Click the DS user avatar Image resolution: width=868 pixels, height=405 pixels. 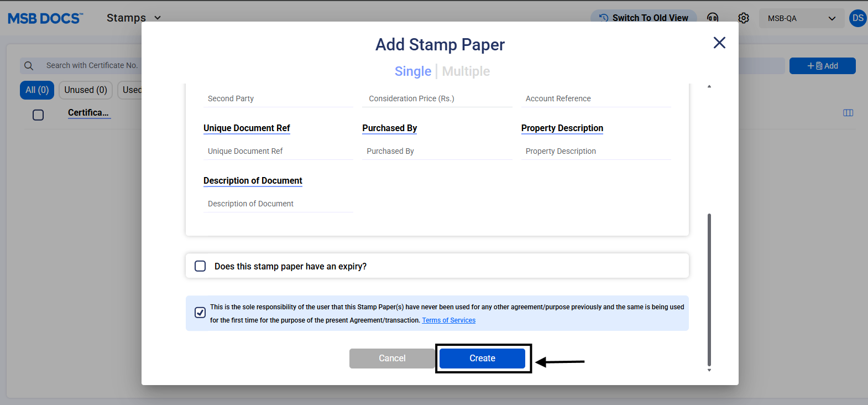pos(857,18)
